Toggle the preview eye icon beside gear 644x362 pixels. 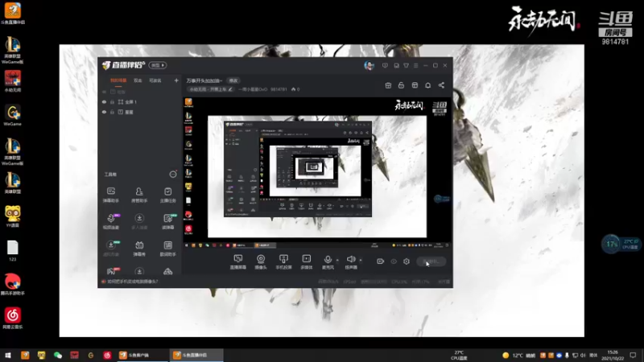coord(394,261)
